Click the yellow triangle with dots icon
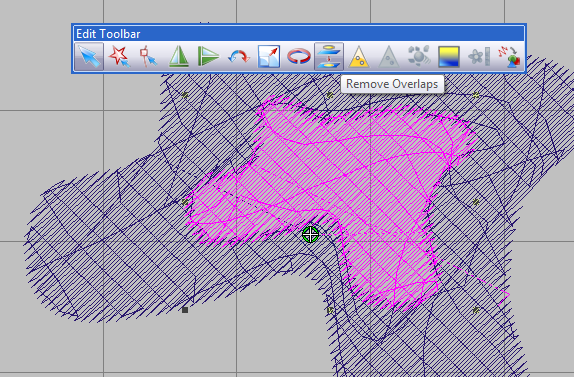The width and height of the screenshot is (574, 377). click(x=359, y=57)
